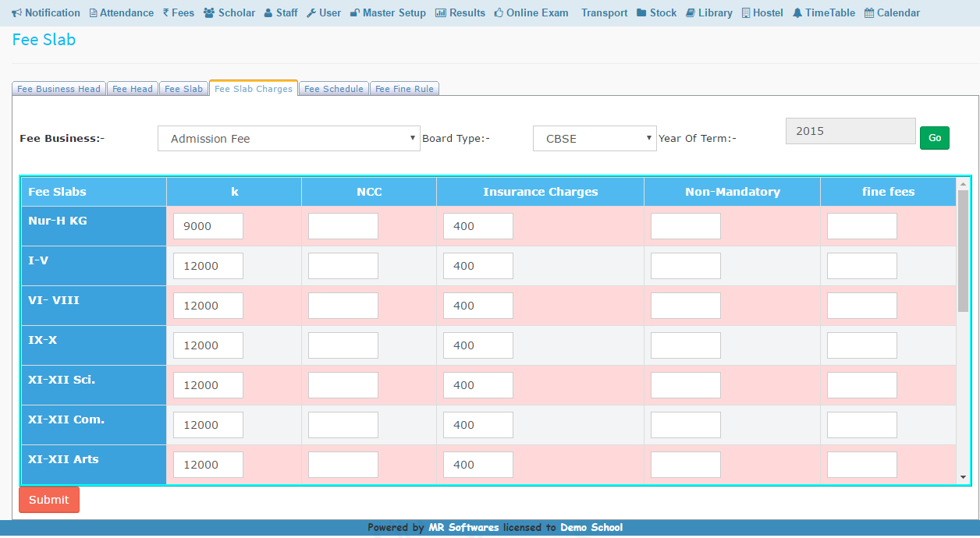Open the Fee Fine Rule tab
The width and height of the screenshot is (980, 538).
pos(404,89)
